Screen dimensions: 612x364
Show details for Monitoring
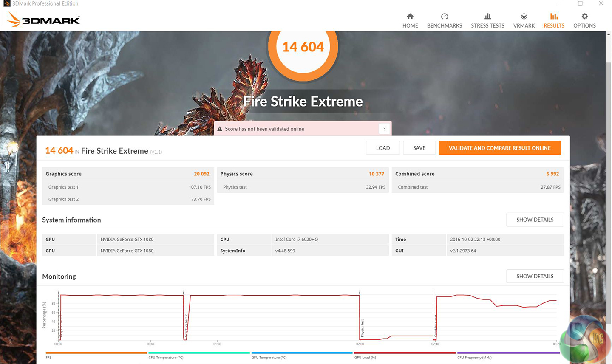tap(535, 276)
